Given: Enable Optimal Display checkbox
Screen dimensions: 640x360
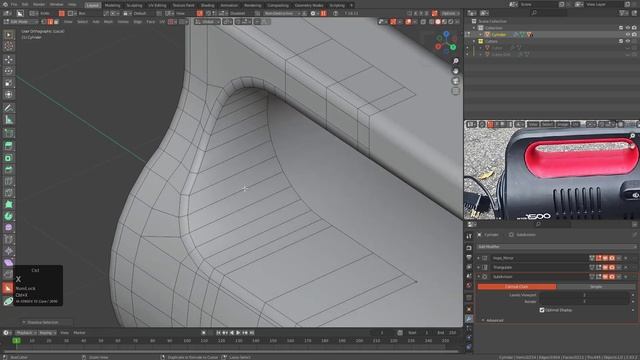Looking at the screenshot, I should coord(542,310).
